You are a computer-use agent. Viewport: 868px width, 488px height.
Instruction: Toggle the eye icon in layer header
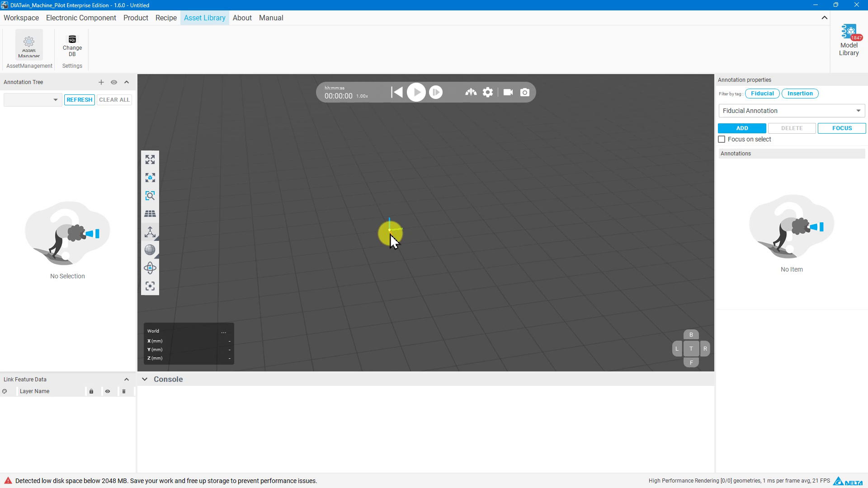click(x=108, y=391)
